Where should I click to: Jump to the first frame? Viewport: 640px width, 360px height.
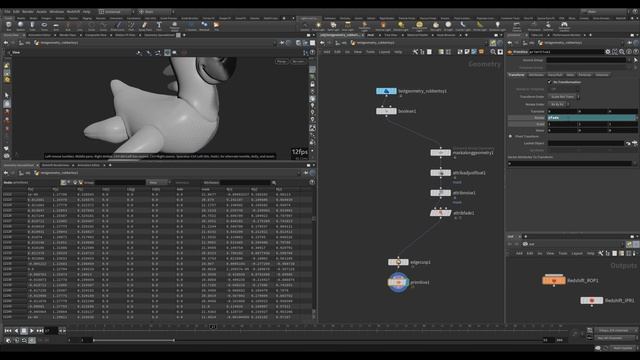coord(8,331)
